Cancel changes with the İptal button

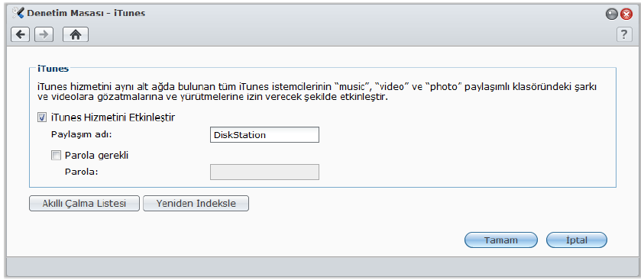coord(577,240)
